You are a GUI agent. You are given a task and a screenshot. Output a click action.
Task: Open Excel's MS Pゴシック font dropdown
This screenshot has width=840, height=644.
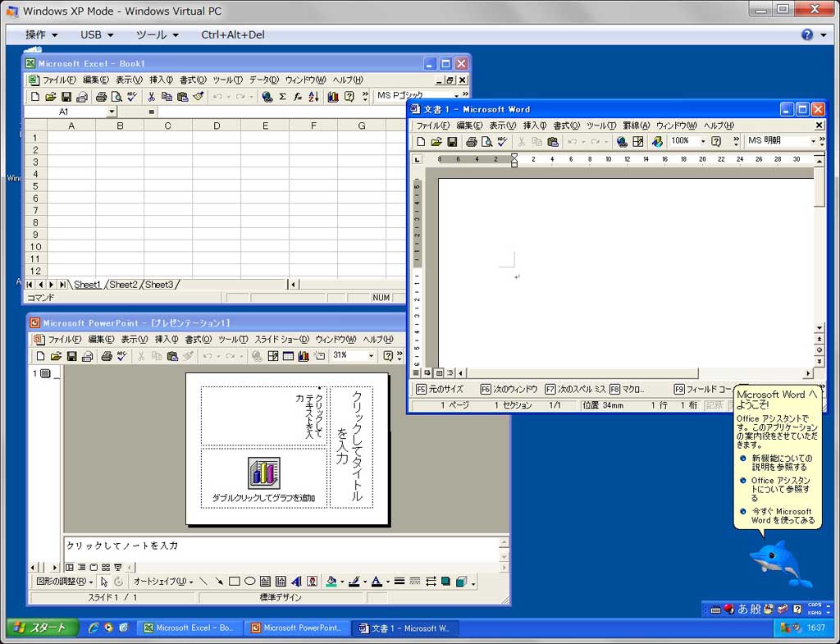tap(456, 96)
